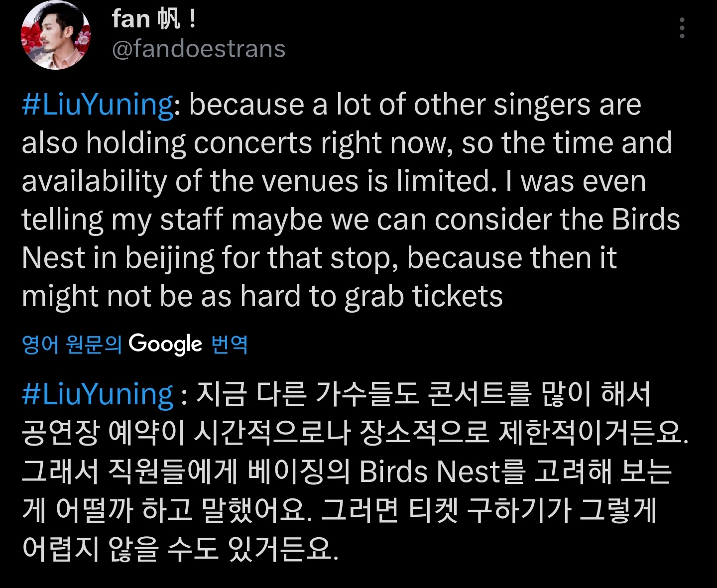717x588 pixels.
Task: Open the #LiuYuning hashtag in Korean translation
Action: click(98, 394)
